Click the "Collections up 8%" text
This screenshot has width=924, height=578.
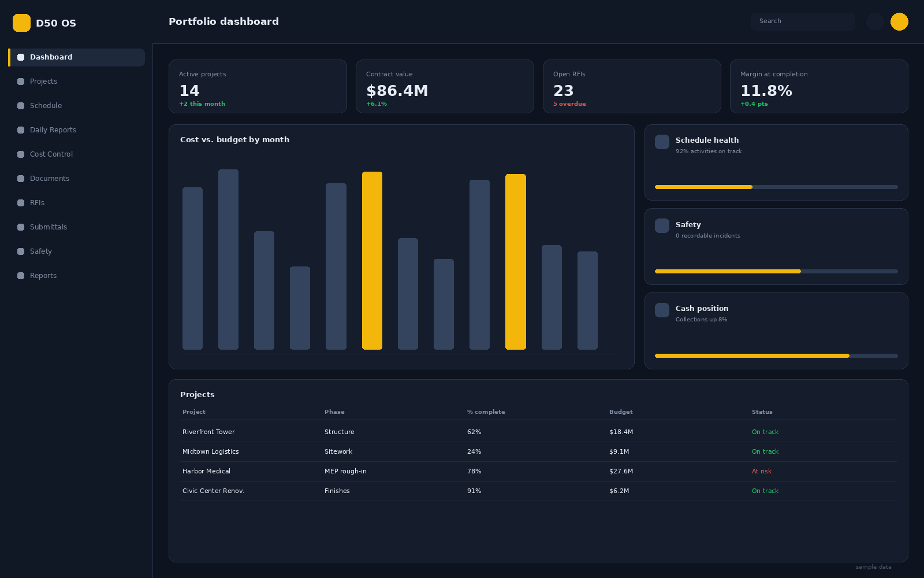click(x=701, y=320)
